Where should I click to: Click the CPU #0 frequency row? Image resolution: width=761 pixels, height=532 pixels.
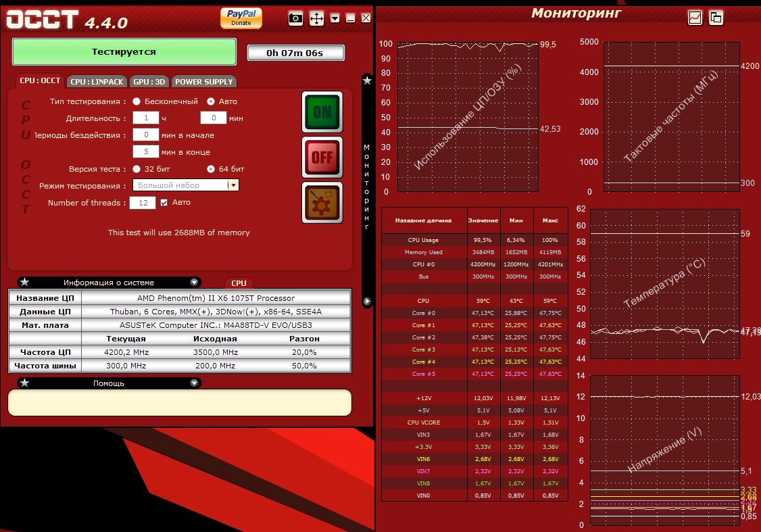coord(474,264)
